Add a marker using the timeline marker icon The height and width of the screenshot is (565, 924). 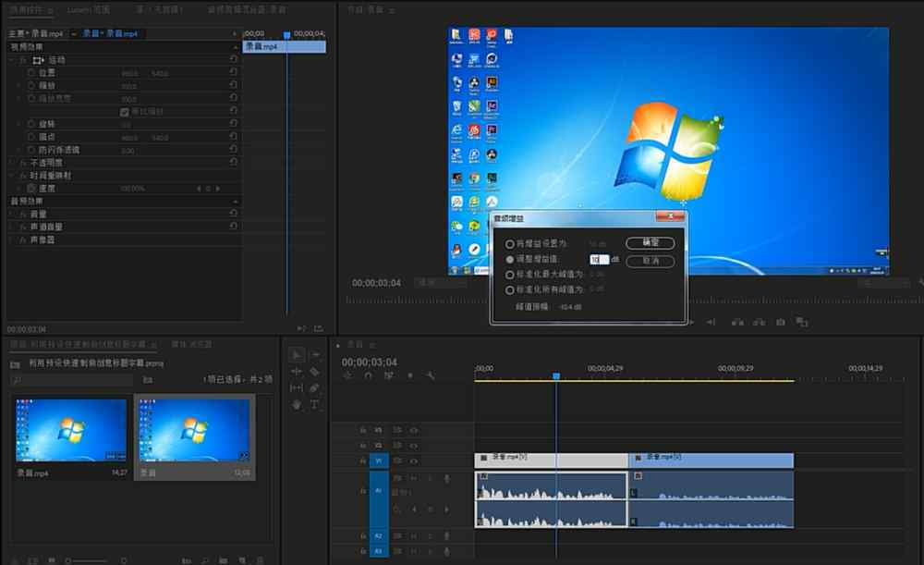click(x=410, y=375)
